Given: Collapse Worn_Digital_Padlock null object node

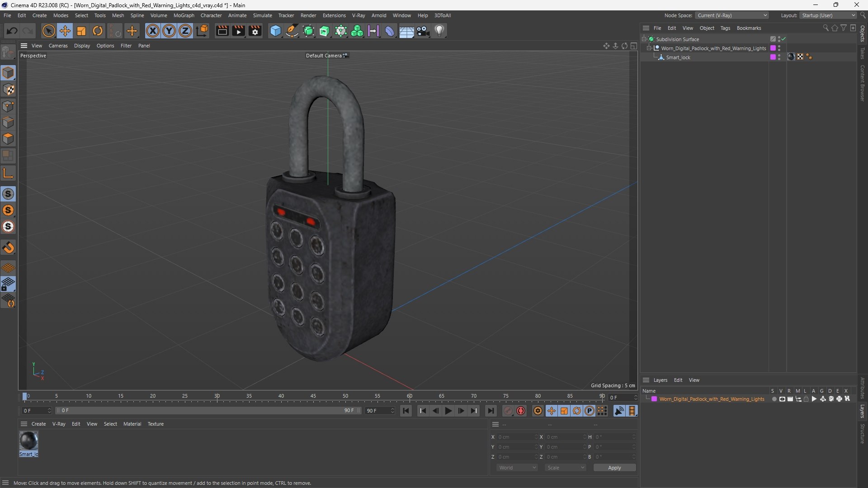Looking at the screenshot, I should [x=649, y=48].
